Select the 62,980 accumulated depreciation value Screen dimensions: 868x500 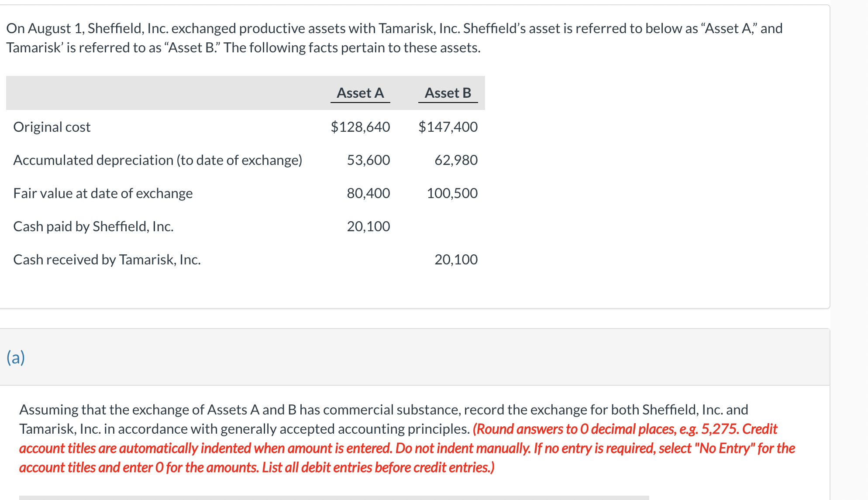(x=456, y=160)
